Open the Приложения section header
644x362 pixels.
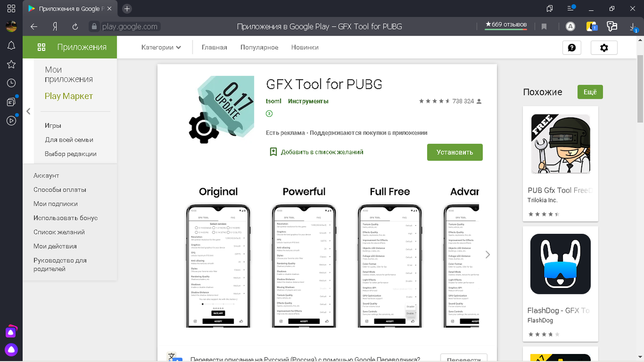pos(70,47)
